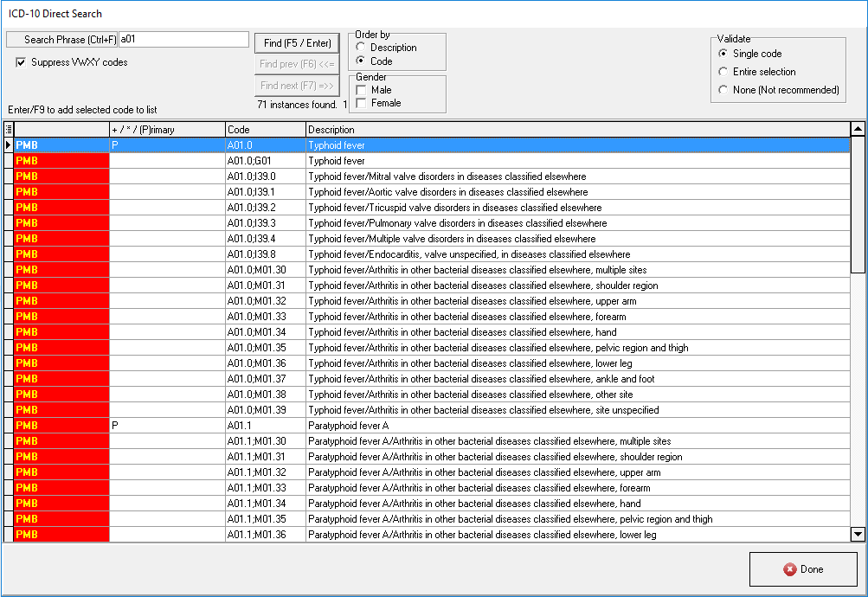Click the grid options icon in header corner

tap(8, 130)
